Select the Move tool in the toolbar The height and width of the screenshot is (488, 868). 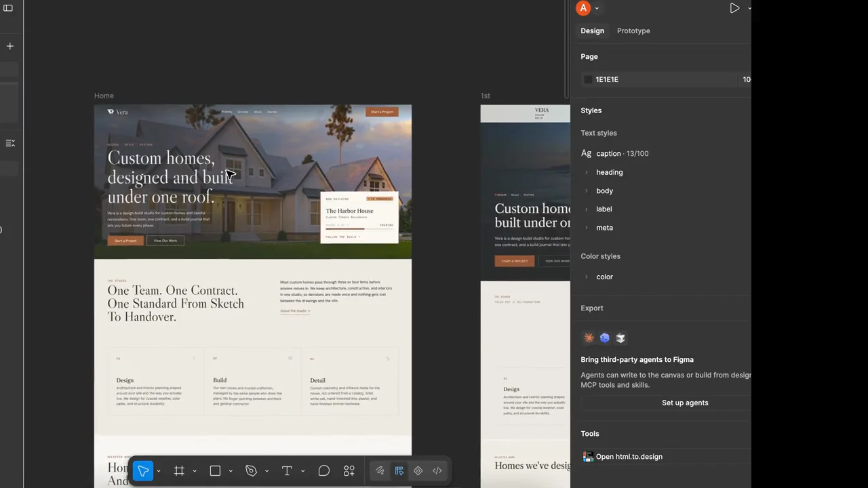point(143,471)
